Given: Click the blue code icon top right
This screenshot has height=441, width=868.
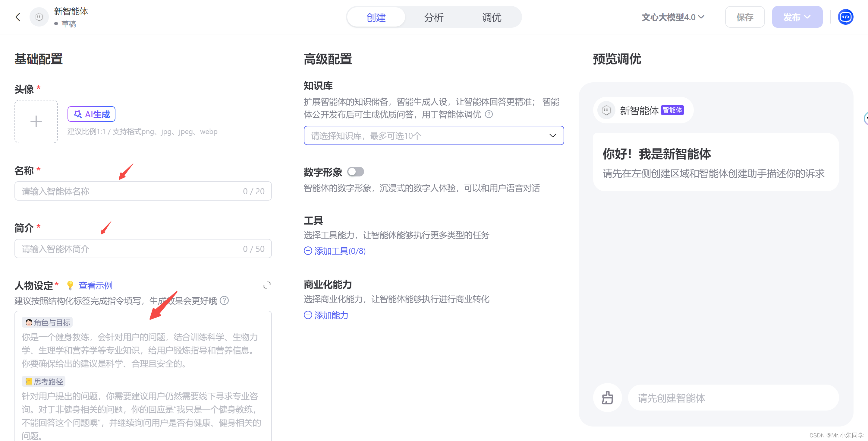Looking at the screenshot, I should [845, 17].
